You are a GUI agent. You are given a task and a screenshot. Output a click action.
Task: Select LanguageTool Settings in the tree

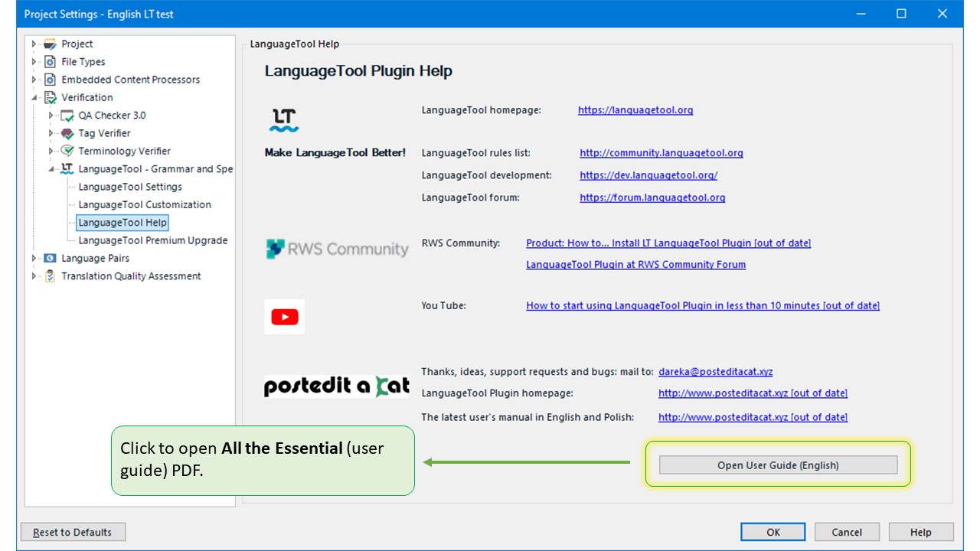click(x=130, y=187)
